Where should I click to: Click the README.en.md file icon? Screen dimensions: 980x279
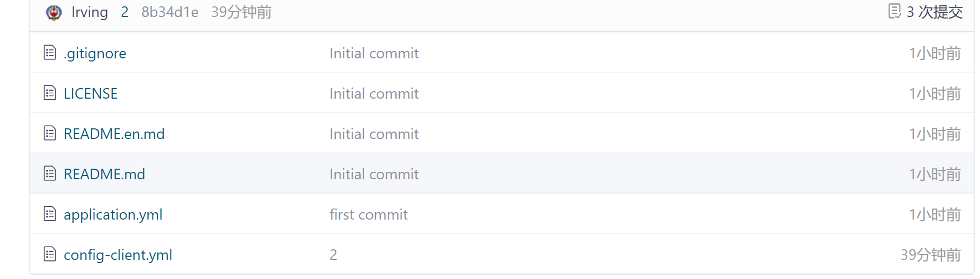coord(50,133)
